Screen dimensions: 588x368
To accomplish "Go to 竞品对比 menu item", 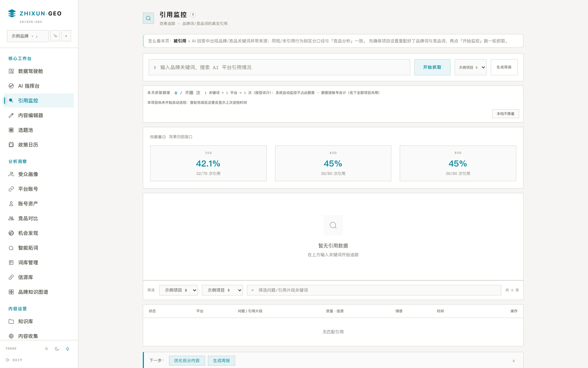I will 39,218.
